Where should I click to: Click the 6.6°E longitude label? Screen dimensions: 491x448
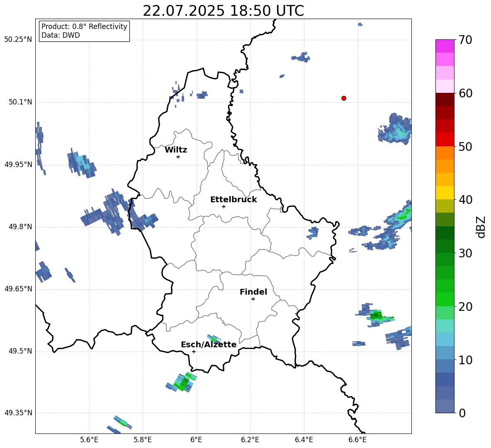357,440
